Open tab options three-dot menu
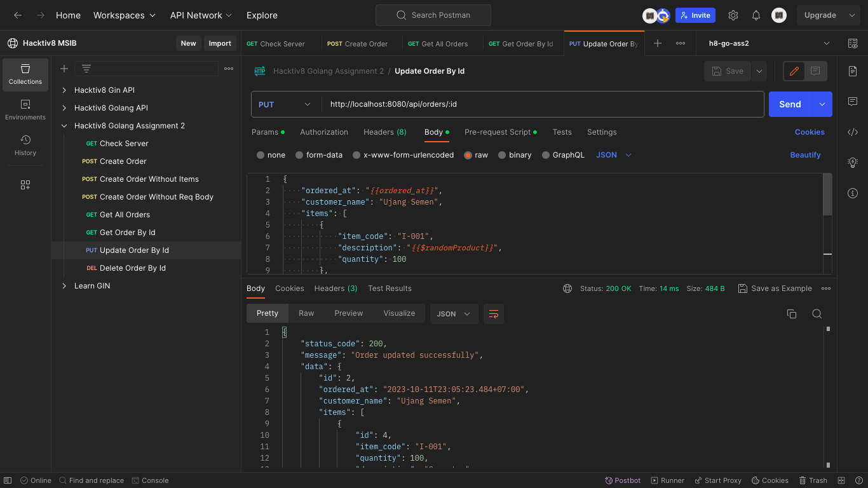 pos(681,43)
